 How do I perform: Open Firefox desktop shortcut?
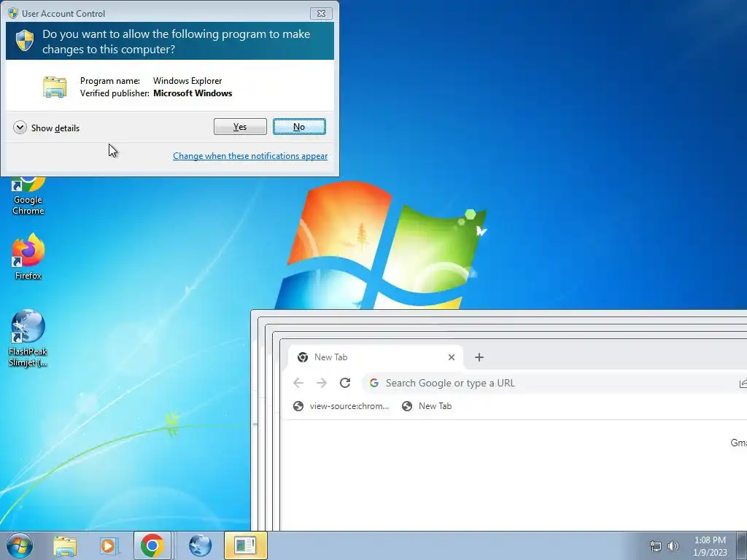coord(28,257)
